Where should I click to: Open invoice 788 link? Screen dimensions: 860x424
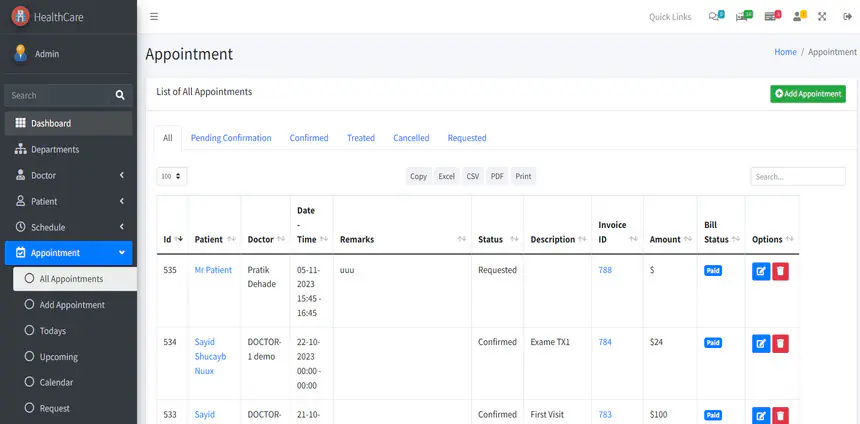click(x=605, y=270)
